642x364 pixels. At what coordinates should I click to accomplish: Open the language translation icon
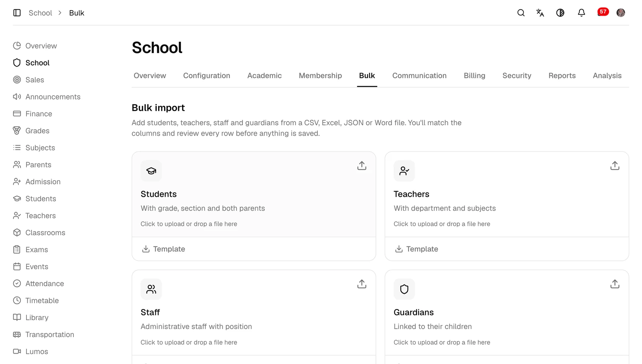click(x=540, y=13)
